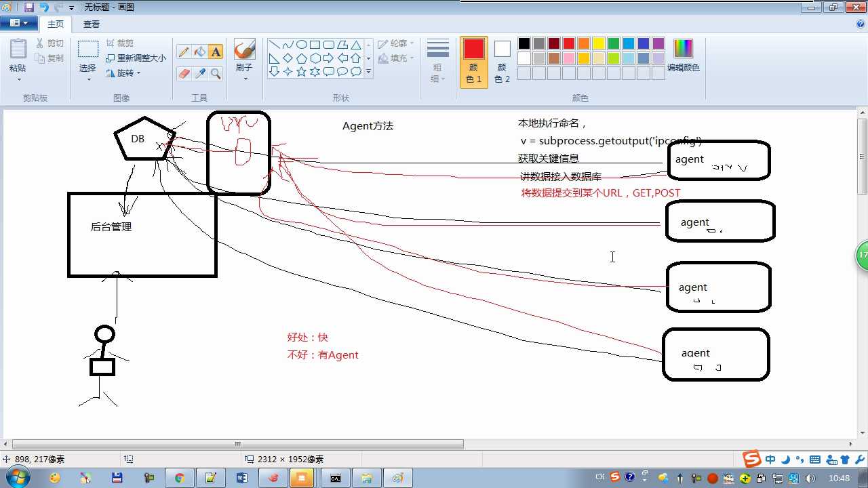Viewport: 868px width, 488px height.
Task: Choose the Rectangle shape
Action: pos(315,45)
